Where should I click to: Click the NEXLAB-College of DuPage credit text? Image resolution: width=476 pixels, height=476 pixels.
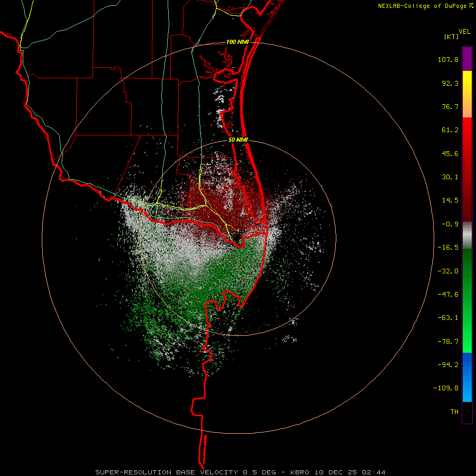(423, 6)
